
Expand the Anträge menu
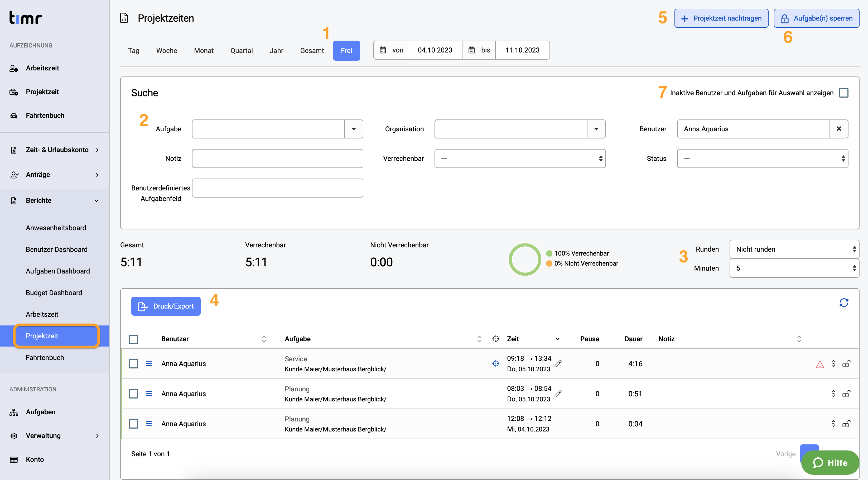[x=55, y=175]
